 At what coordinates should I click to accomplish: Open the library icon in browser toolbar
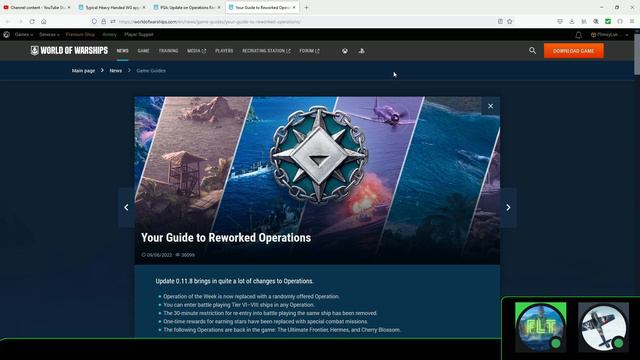pyautogui.click(x=584, y=22)
